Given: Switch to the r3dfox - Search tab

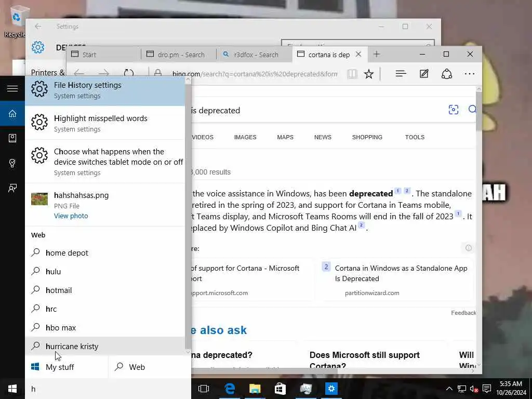Looking at the screenshot, I should (254, 55).
